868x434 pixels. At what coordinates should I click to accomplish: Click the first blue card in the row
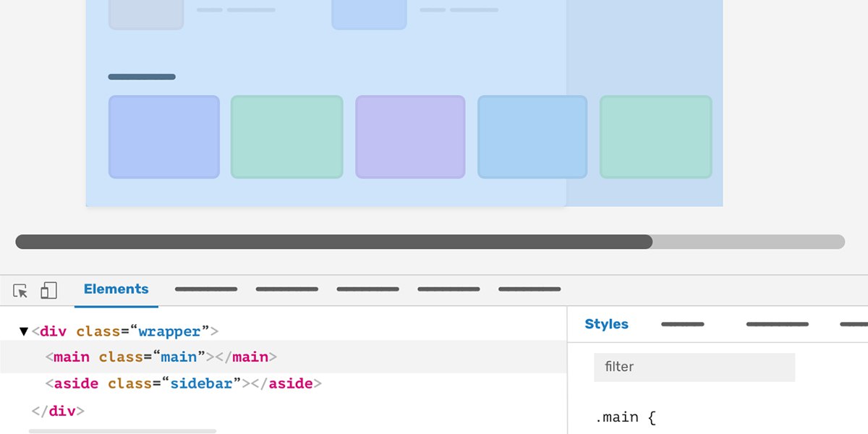[164, 137]
